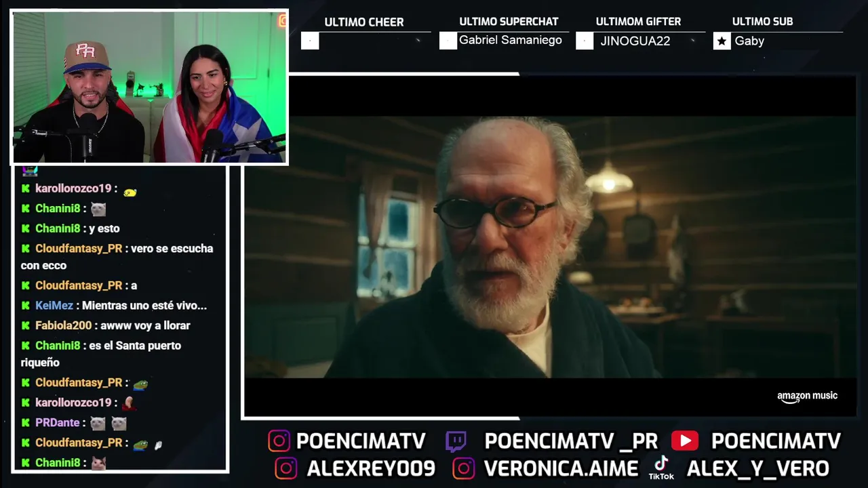This screenshot has height=488, width=868.
Task: Click the VERONICA.AIME Instagram handle
Action: pyautogui.click(x=561, y=469)
